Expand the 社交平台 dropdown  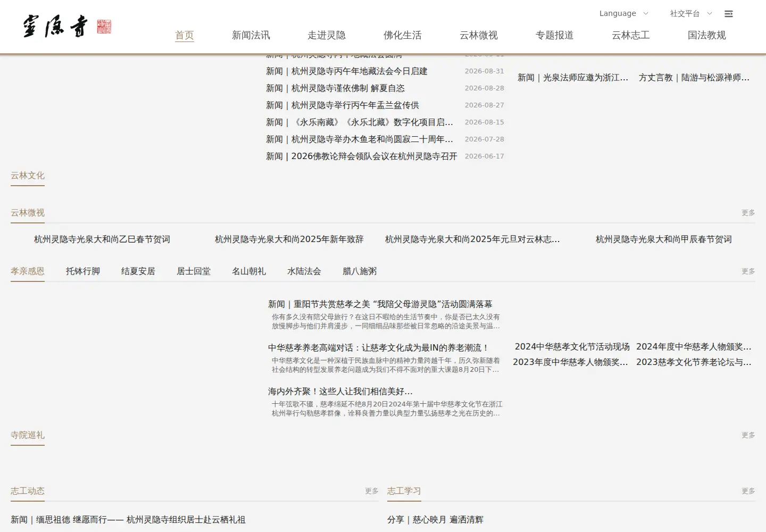coord(690,13)
